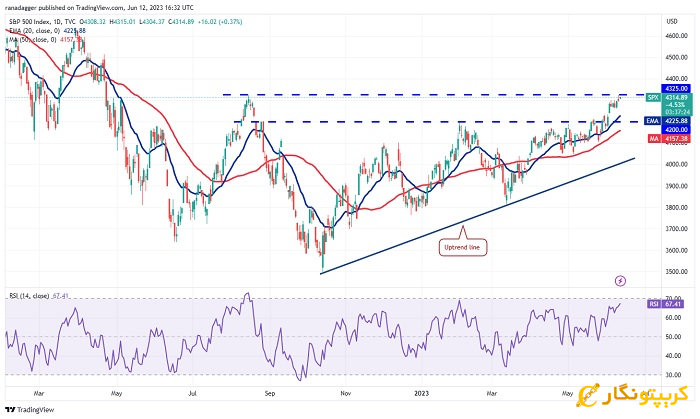Screen dimensions: 700x419
Task: Click the 4500.00 price axis label
Action: tap(677, 57)
